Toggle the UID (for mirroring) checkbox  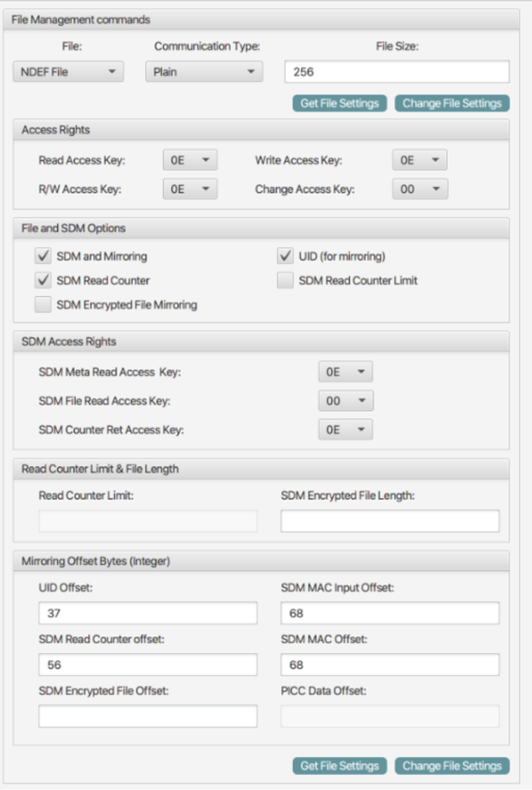coord(286,256)
